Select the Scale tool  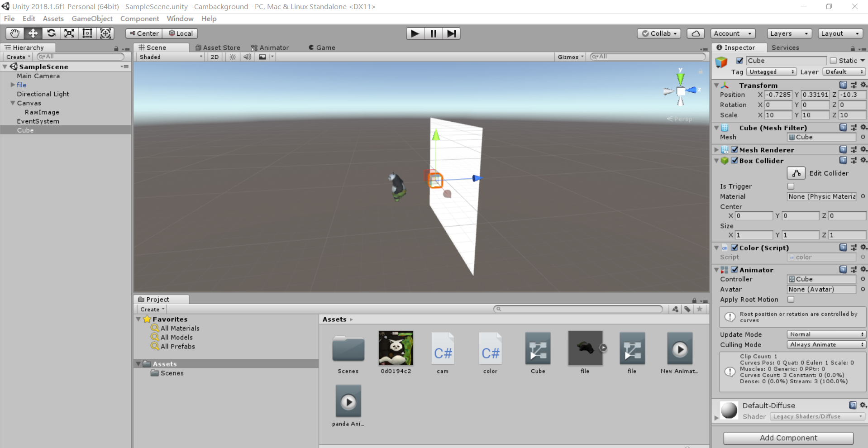[x=69, y=33]
